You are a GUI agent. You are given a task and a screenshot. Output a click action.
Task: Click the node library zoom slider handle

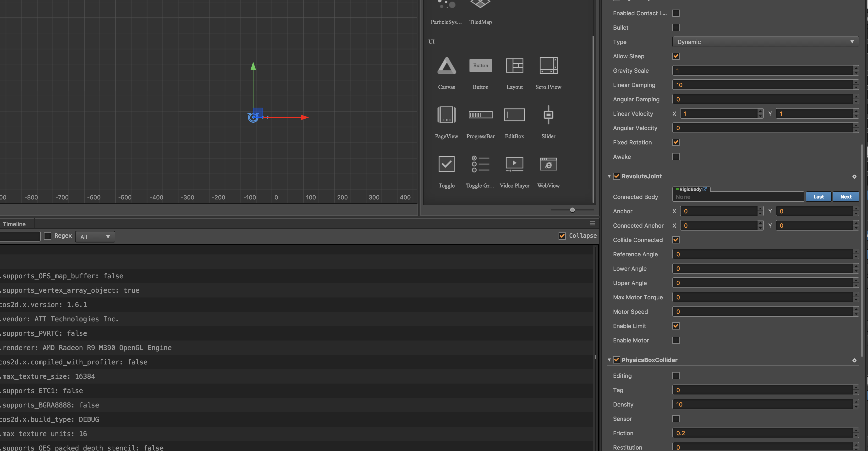(x=572, y=210)
